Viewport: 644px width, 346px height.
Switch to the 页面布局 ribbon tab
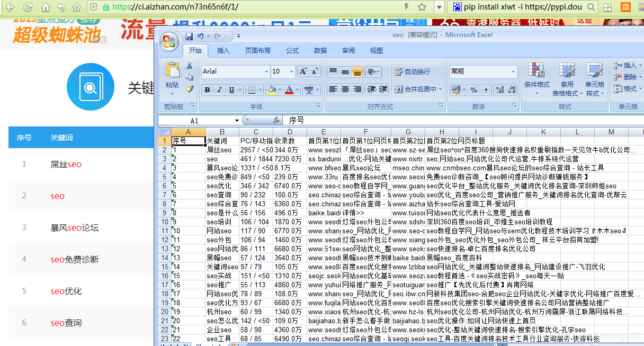tap(258, 51)
